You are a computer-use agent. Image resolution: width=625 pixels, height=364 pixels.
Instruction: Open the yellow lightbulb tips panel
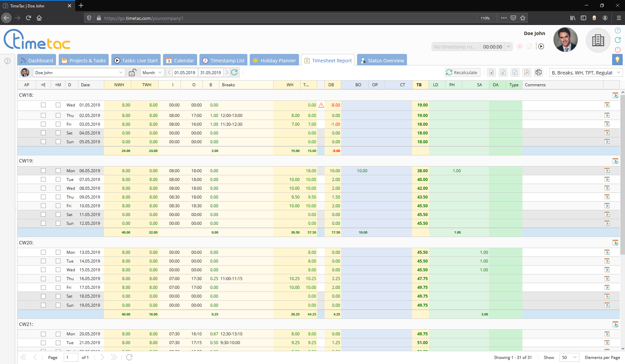(x=617, y=60)
